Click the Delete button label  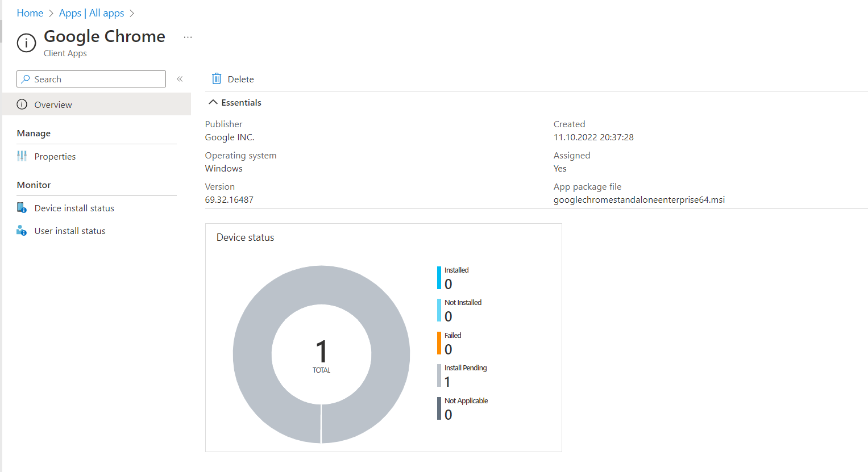click(241, 80)
